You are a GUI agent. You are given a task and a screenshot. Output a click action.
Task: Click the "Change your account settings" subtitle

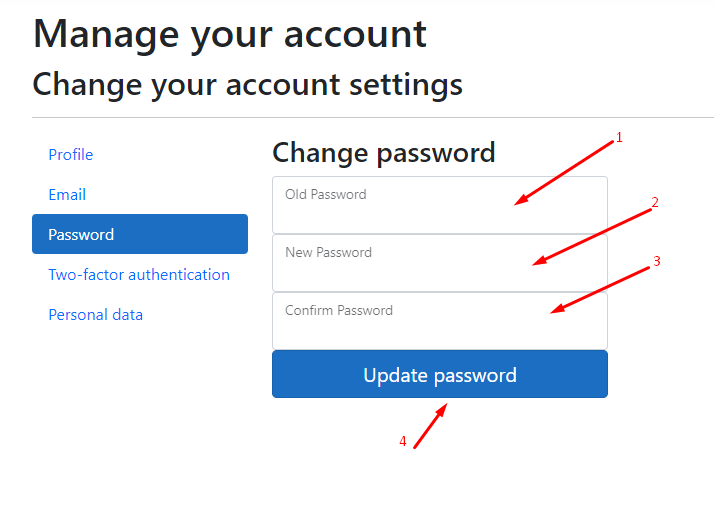(x=247, y=84)
